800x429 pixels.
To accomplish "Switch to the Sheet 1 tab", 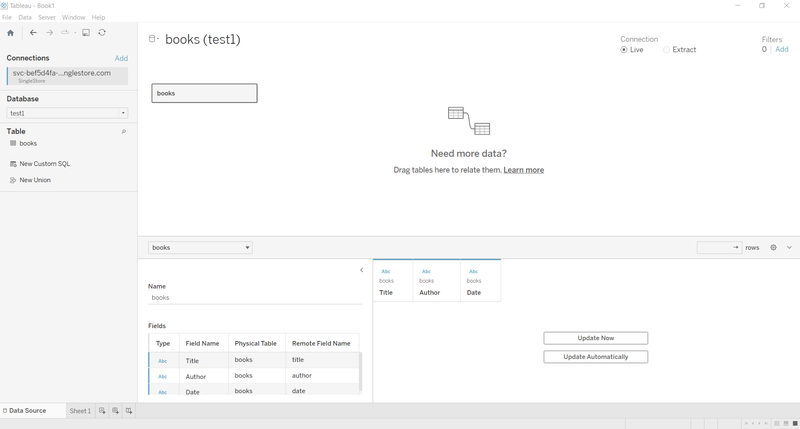I will coord(80,411).
